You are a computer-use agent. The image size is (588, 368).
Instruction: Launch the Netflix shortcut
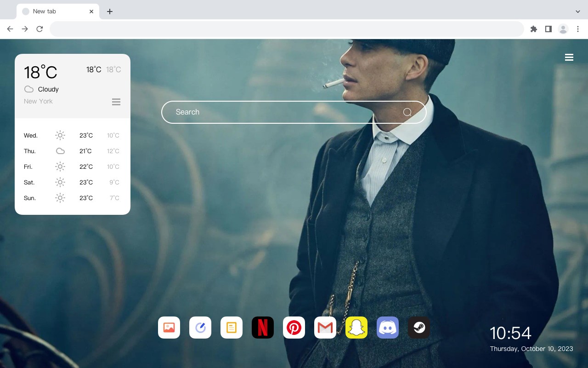point(263,328)
